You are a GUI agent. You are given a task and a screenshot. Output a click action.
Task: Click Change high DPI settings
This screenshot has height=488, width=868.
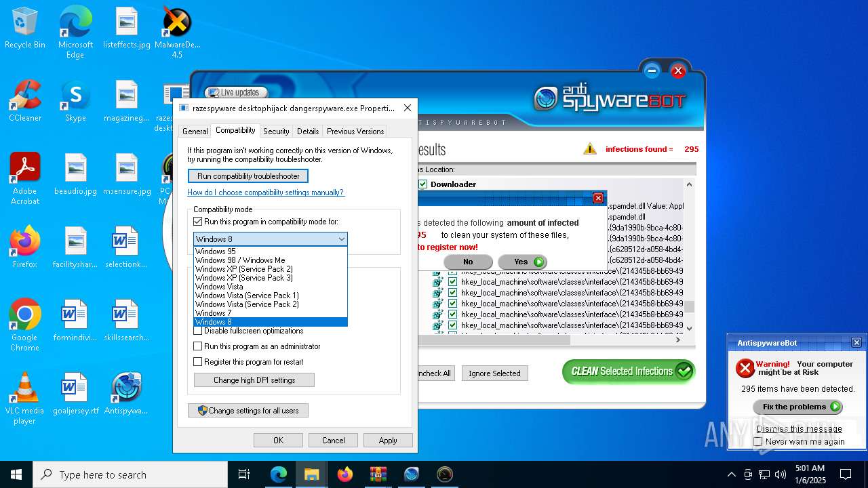click(x=254, y=380)
